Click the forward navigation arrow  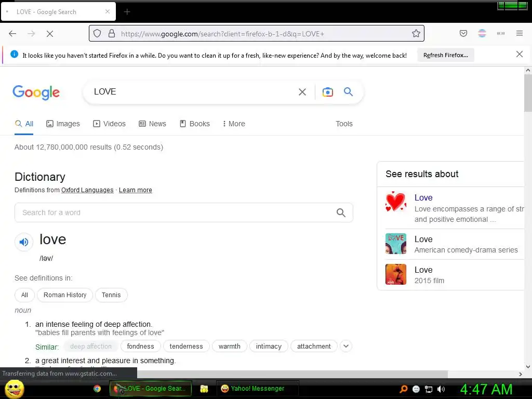click(31, 34)
